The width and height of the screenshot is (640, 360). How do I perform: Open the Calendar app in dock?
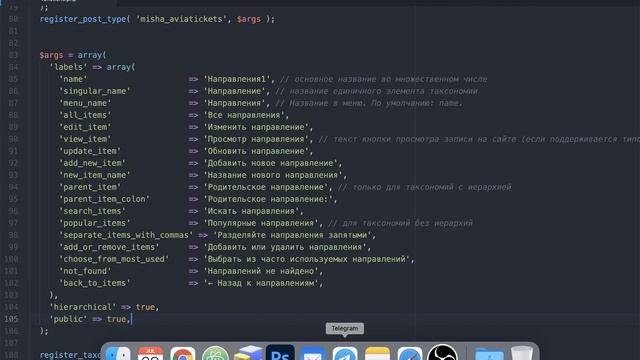(150, 353)
